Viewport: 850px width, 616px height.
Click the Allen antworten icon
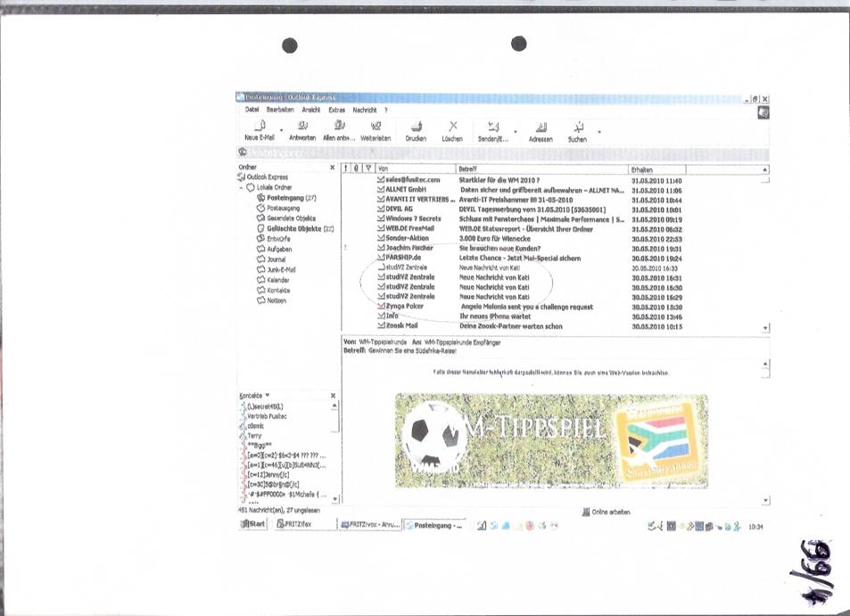(x=339, y=127)
